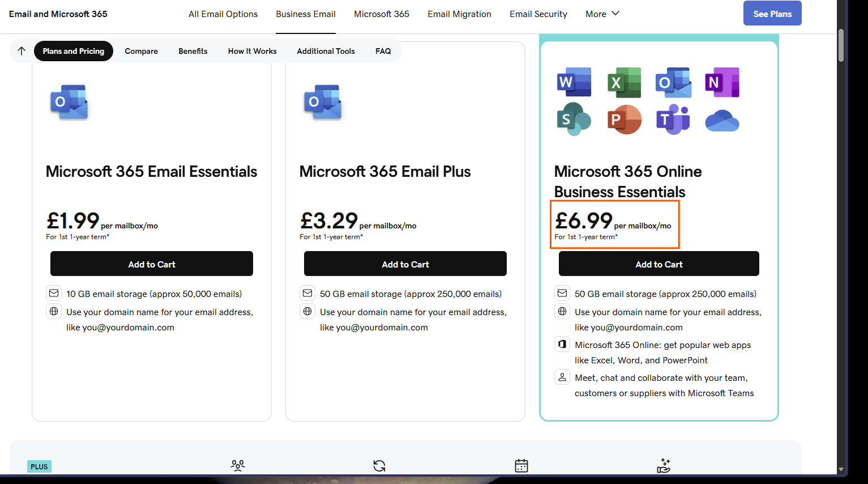The width and height of the screenshot is (868, 484).
Task: Click Outlook icon on Email Essentials card
Action: pyautogui.click(x=69, y=102)
